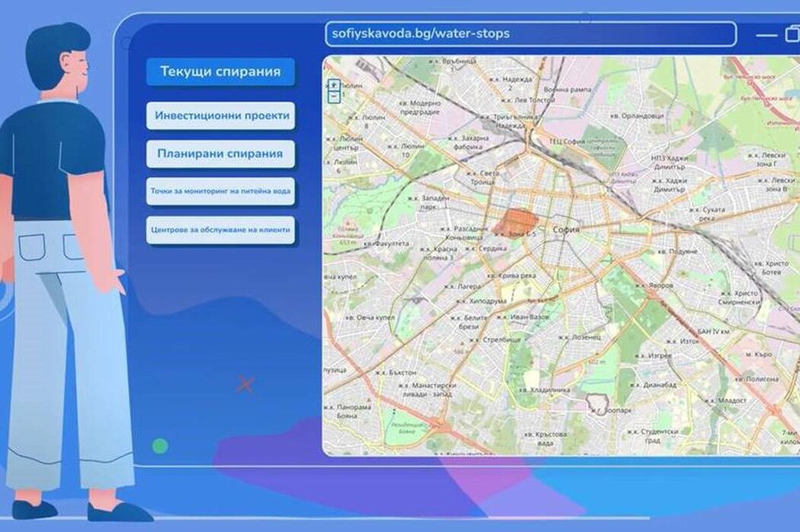This screenshot has height=532, width=800.
Task: Click ж.к. Младост district on the map
Action: tap(728, 400)
